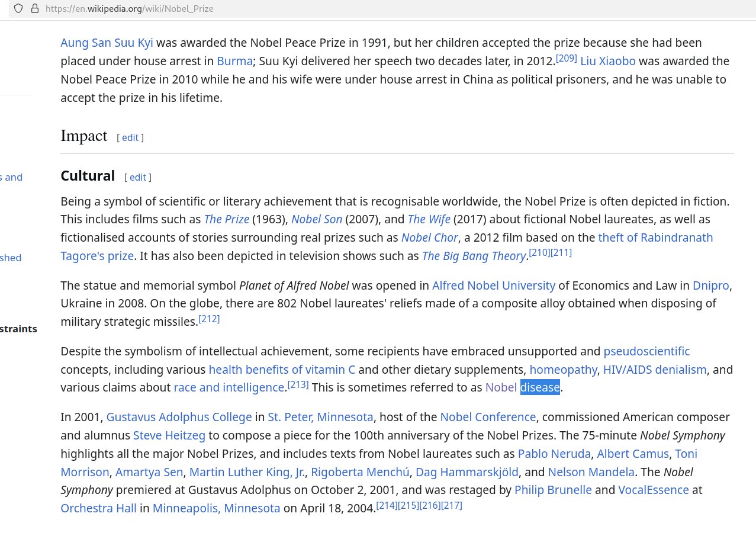This screenshot has width=756, height=539.
Task: Click the padlock icon for site security info
Action: click(x=35, y=8)
